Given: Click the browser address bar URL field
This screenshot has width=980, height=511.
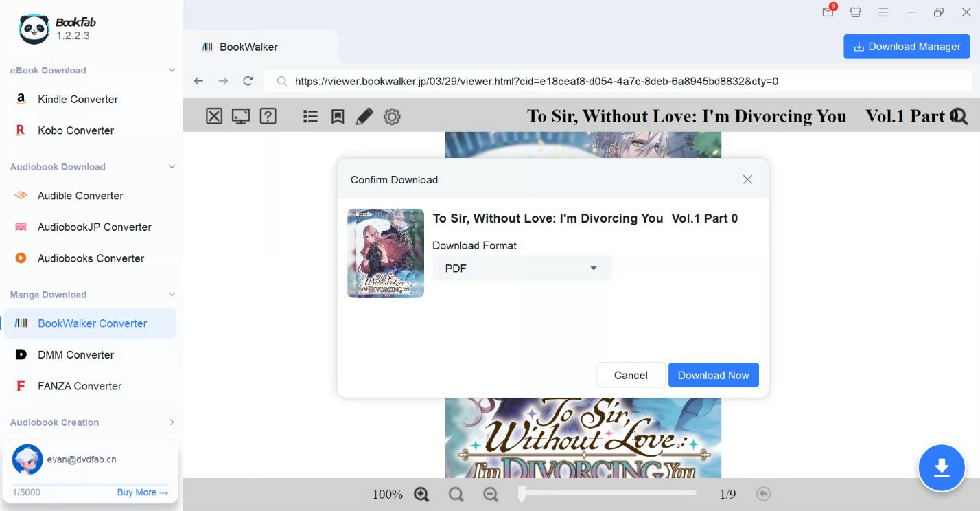Looking at the screenshot, I should point(480,81).
